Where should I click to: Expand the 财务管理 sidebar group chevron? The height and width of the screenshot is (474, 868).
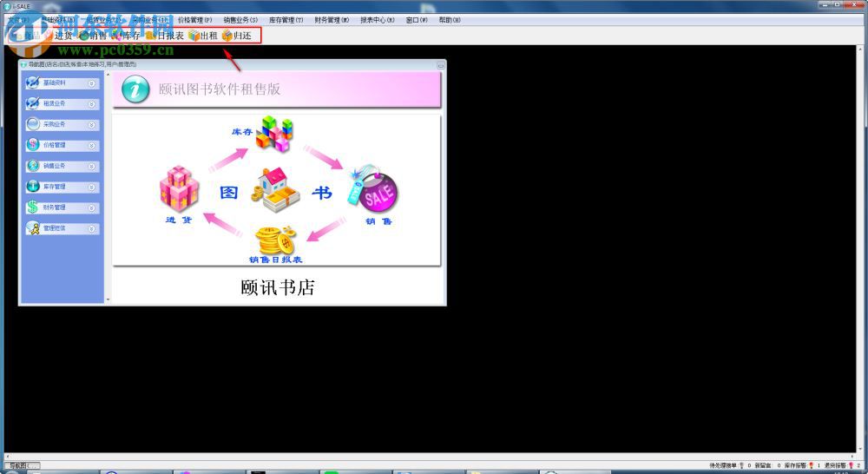click(92, 207)
